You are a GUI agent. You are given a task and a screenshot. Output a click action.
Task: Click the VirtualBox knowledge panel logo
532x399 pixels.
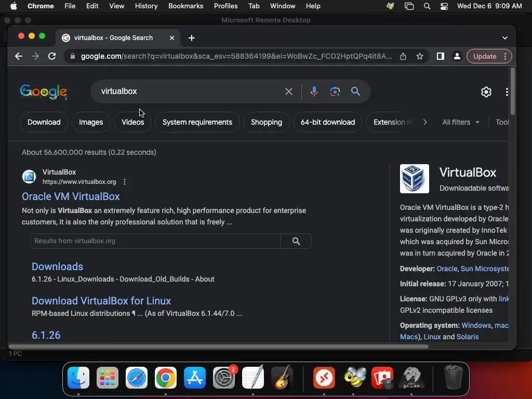(x=414, y=179)
